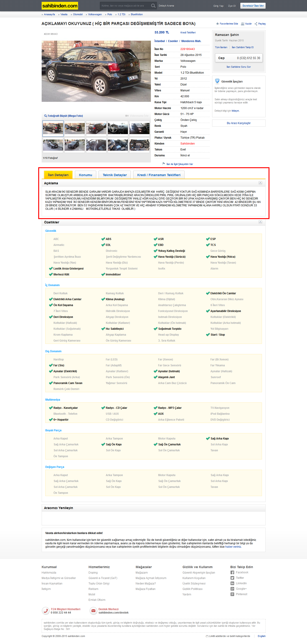
Task: Select the rear view car thumbnail
Action: point(96,128)
